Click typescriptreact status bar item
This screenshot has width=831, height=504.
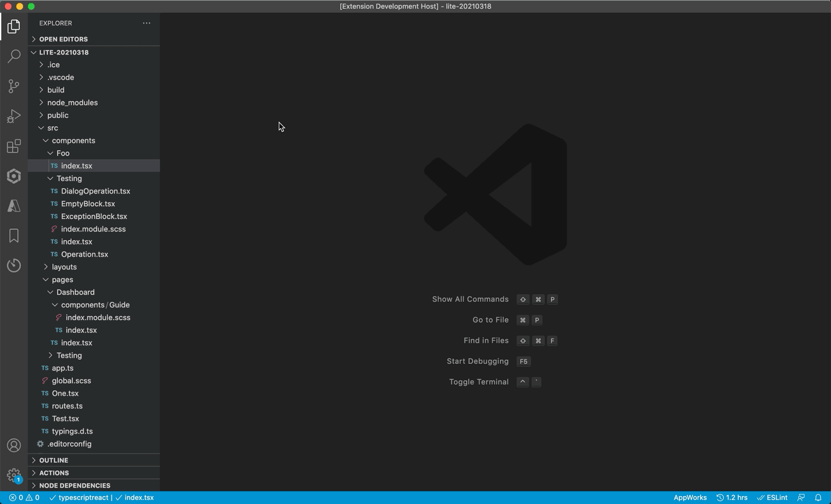tap(79, 498)
